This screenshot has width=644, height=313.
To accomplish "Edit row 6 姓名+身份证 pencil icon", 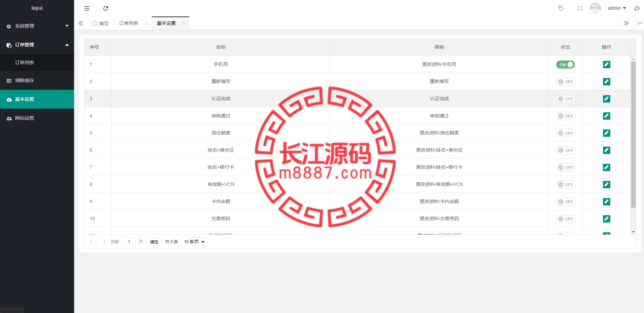I will [x=607, y=150].
